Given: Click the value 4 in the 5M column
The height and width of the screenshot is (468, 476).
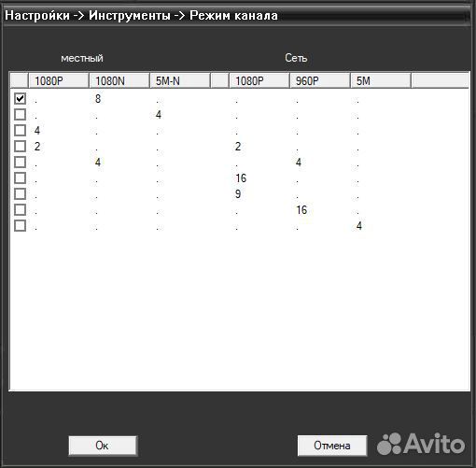Looking at the screenshot, I should (x=359, y=226).
